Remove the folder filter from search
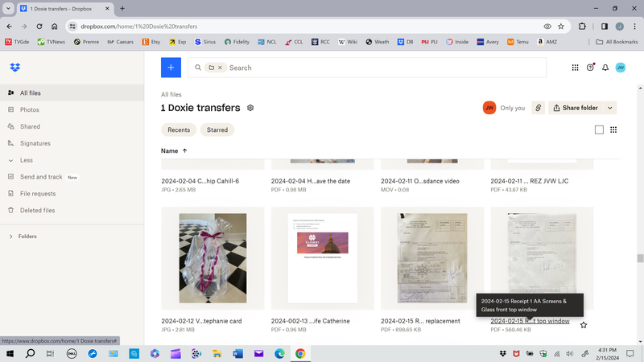 220,68
